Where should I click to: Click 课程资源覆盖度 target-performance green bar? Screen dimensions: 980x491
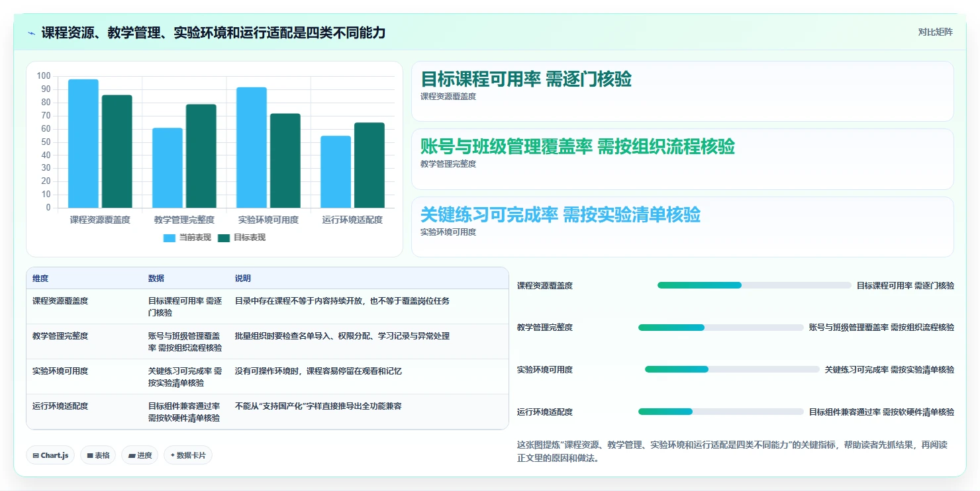pyautogui.click(x=117, y=152)
